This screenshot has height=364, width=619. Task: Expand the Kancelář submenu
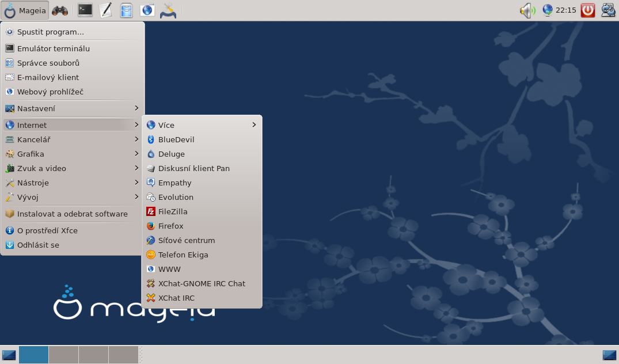click(x=73, y=139)
